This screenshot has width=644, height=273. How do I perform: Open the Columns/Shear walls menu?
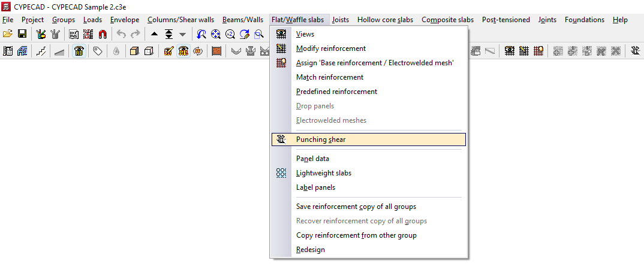tap(180, 20)
